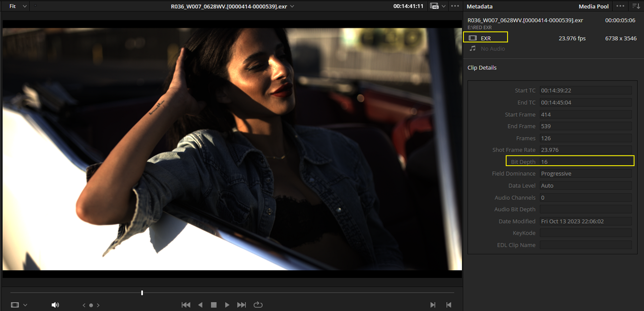Click the empty KeyKode field

(x=586, y=233)
